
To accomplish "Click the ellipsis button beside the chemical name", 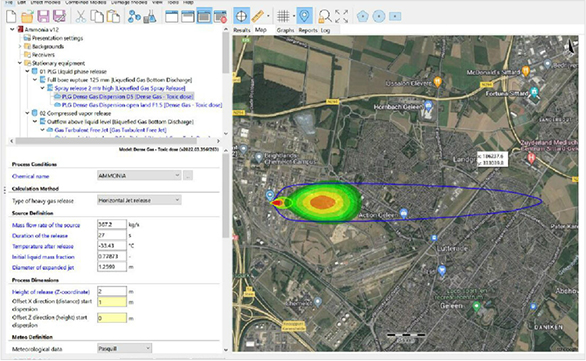I will (188, 175).
